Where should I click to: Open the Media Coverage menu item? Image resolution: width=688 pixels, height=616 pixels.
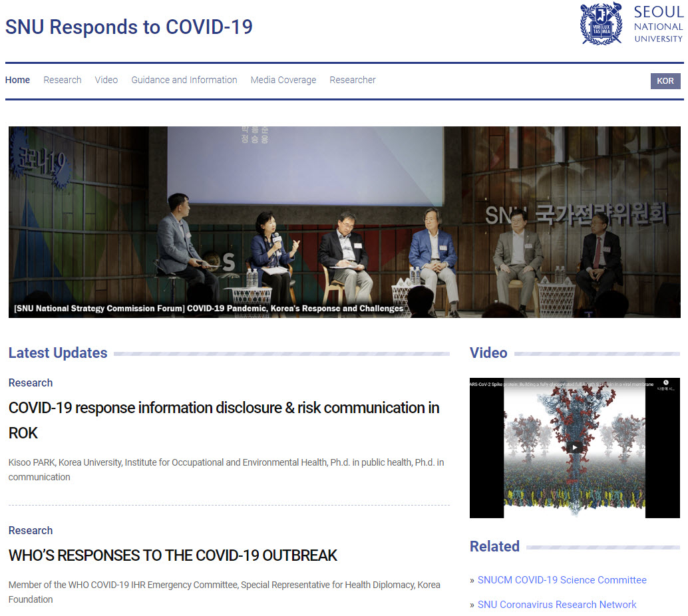click(283, 80)
